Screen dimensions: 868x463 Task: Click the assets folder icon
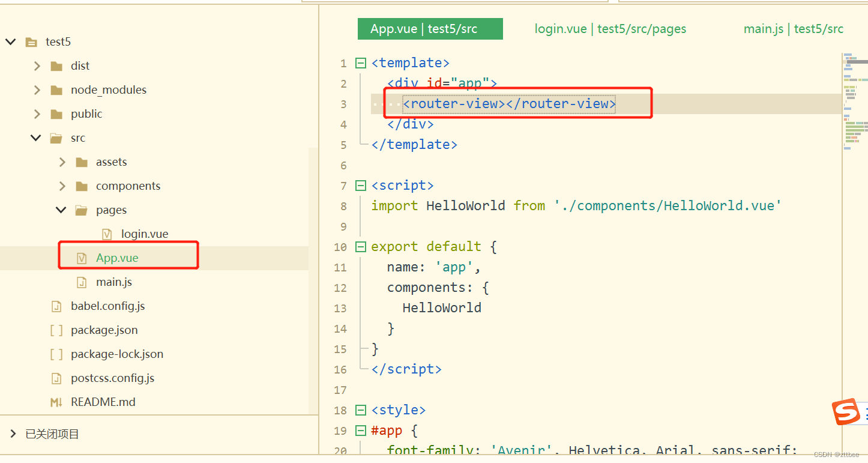(82, 162)
